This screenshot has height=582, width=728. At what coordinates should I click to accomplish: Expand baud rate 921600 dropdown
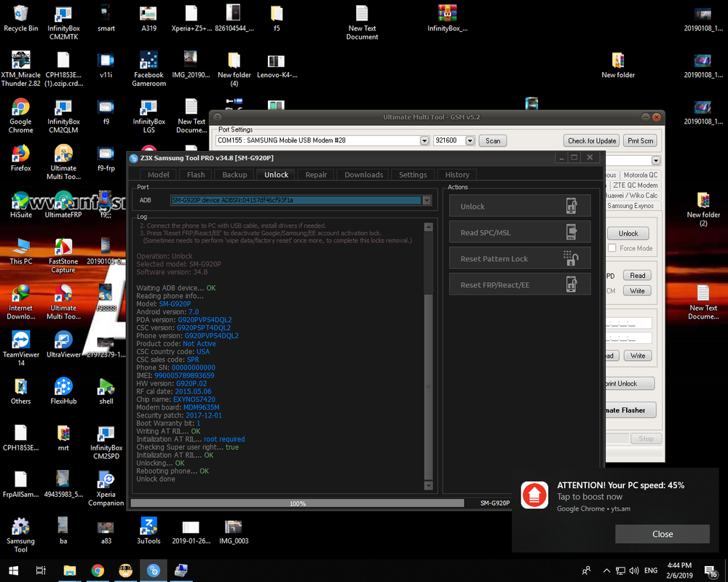tap(470, 140)
